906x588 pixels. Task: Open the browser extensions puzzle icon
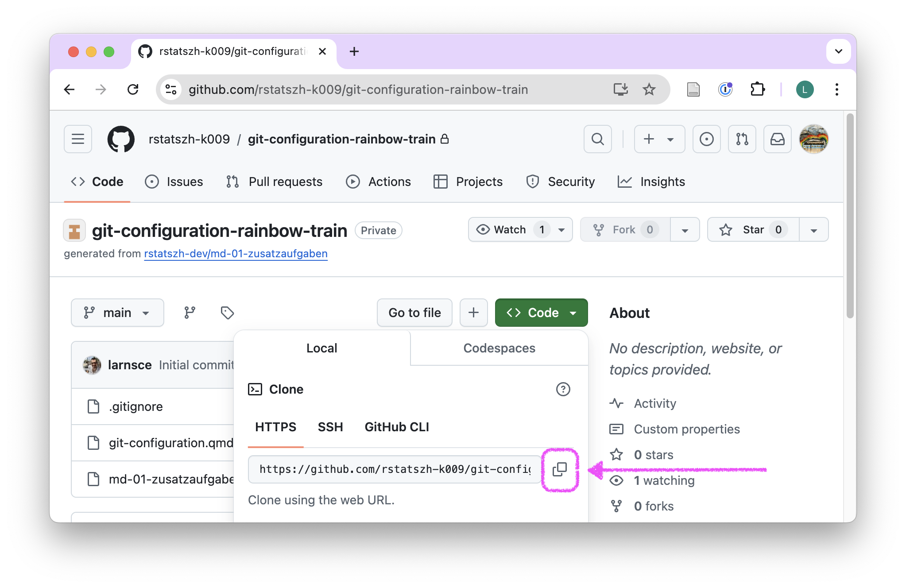point(758,89)
